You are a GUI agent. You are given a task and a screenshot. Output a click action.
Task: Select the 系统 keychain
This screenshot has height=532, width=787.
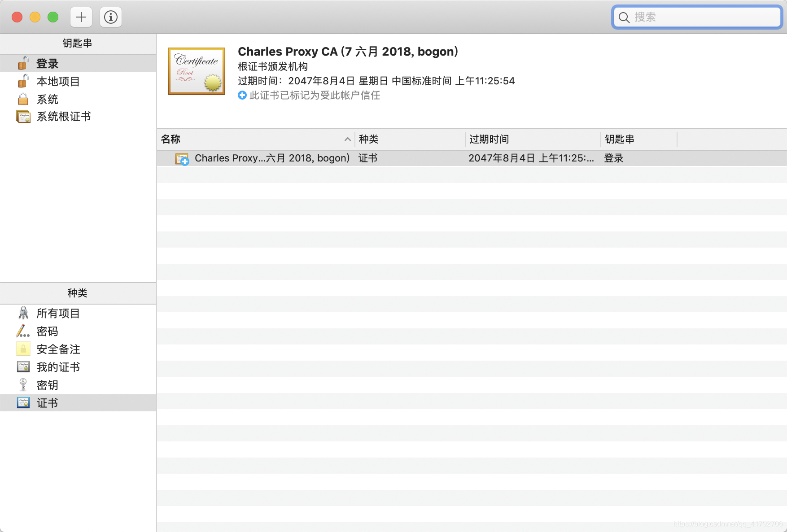point(48,99)
